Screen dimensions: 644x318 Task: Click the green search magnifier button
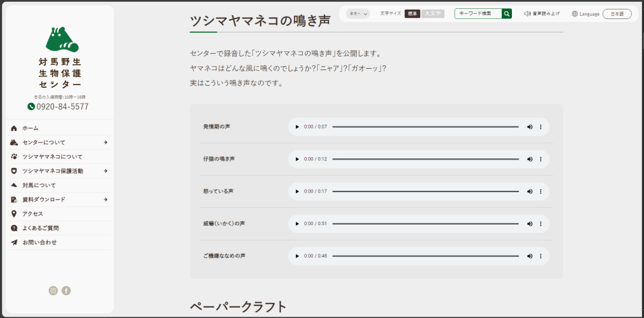(506, 13)
